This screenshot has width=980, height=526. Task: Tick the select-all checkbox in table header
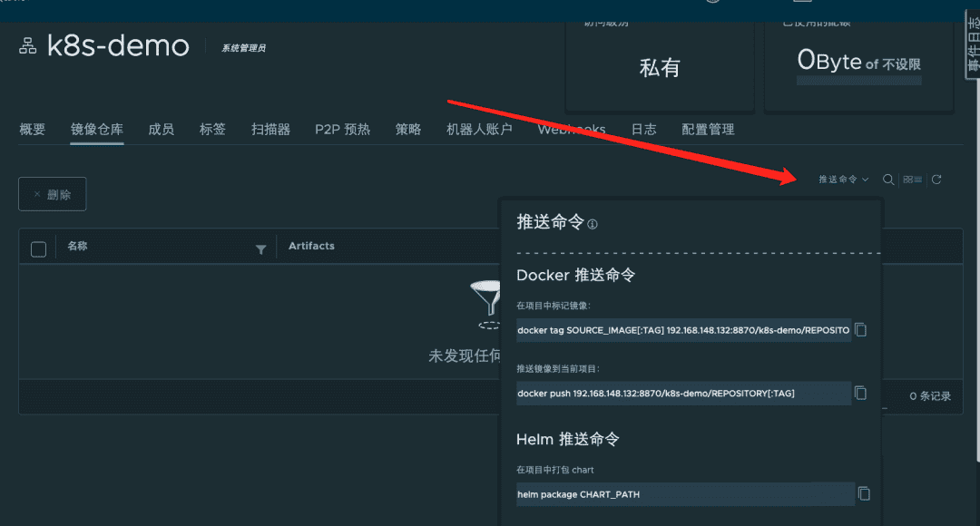(x=38, y=249)
